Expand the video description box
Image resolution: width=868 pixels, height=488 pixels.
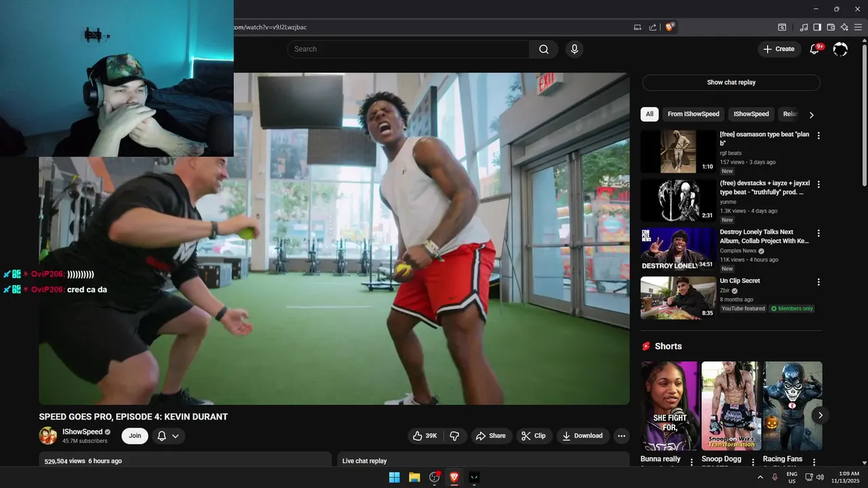(x=185, y=460)
